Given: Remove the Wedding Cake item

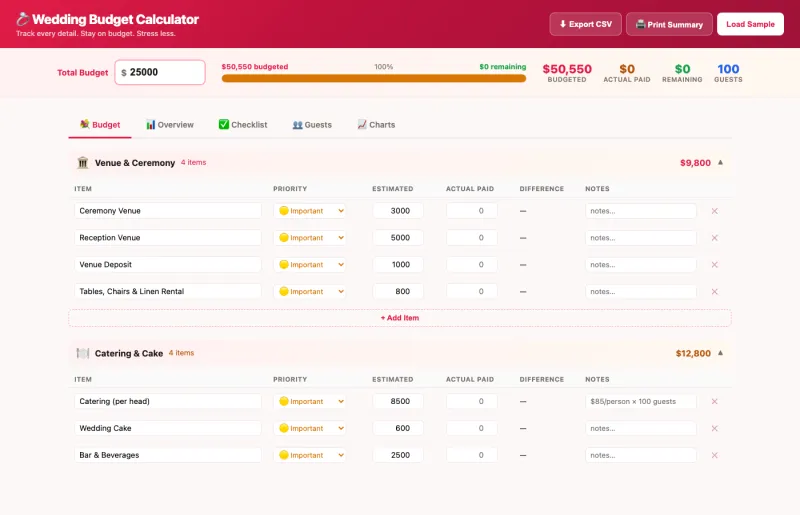Looking at the screenshot, I should point(714,428).
